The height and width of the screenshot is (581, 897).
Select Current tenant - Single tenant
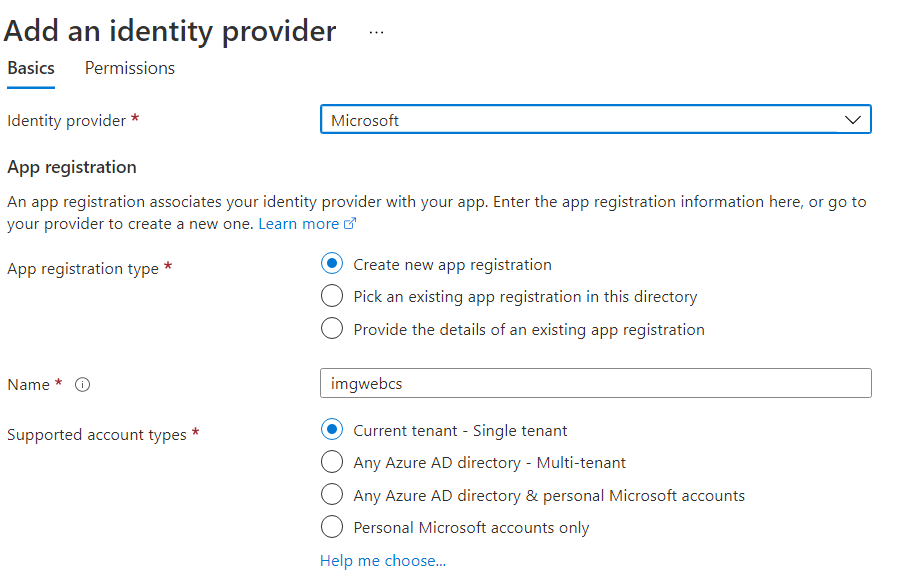332,431
